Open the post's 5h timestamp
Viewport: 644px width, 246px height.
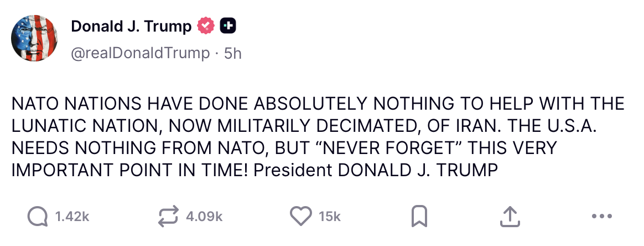point(232,53)
